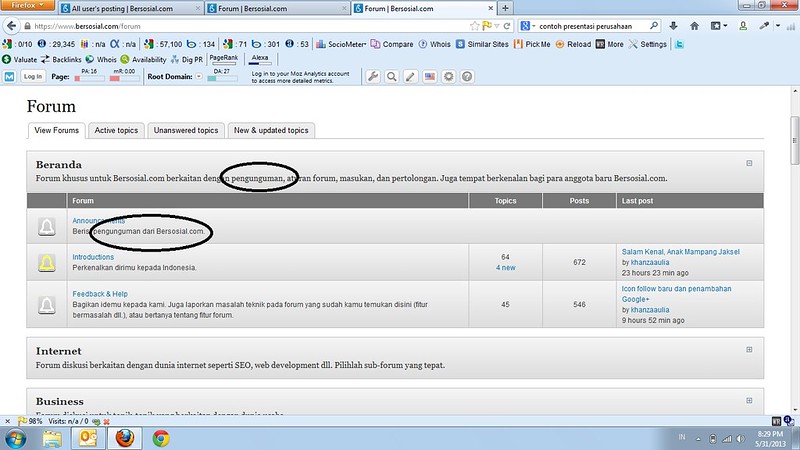Click Pick Me in the SEO toolbar
800x450 pixels.
[x=532, y=44]
